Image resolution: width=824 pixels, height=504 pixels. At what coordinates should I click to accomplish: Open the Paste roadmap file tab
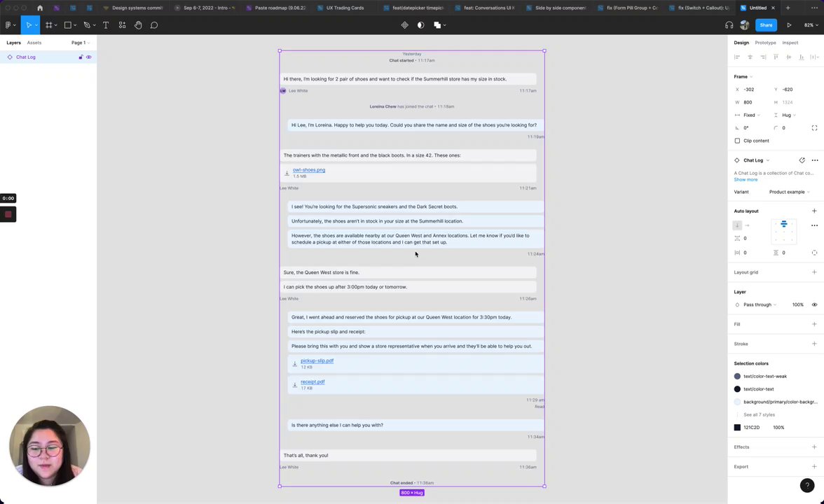pyautogui.click(x=276, y=8)
